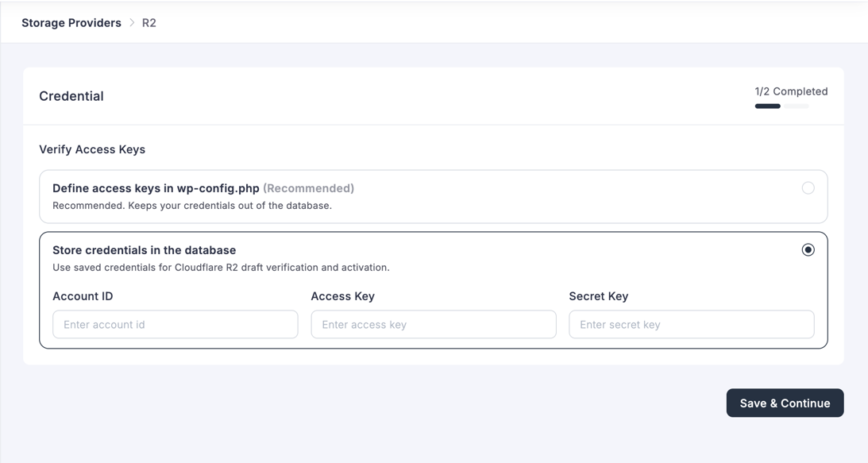The image size is (868, 463).
Task: Click the 1/2 Completed progress bar
Action: pyautogui.click(x=781, y=106)
